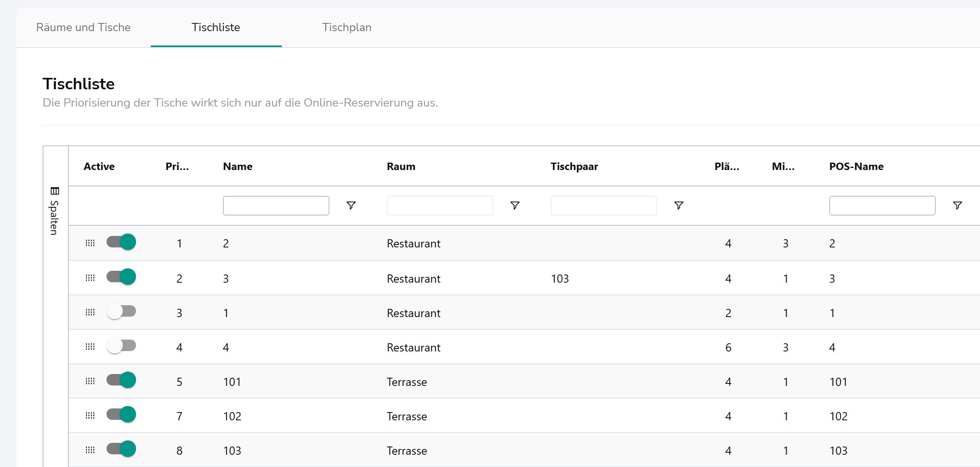The image size is (980, 467).
Task: Sort by the Pri... priority column header
Action: (x=177, y=166)
